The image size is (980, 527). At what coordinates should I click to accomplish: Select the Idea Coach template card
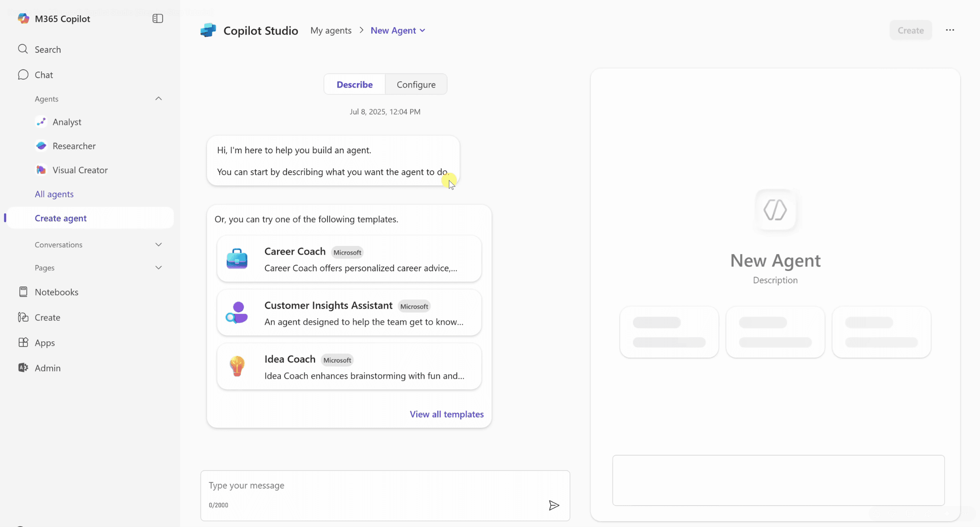click(349, 366)
